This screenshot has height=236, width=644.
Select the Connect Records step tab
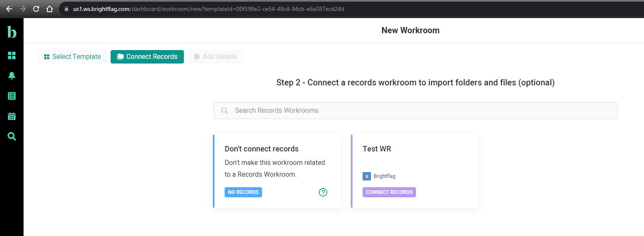[147, 57]
